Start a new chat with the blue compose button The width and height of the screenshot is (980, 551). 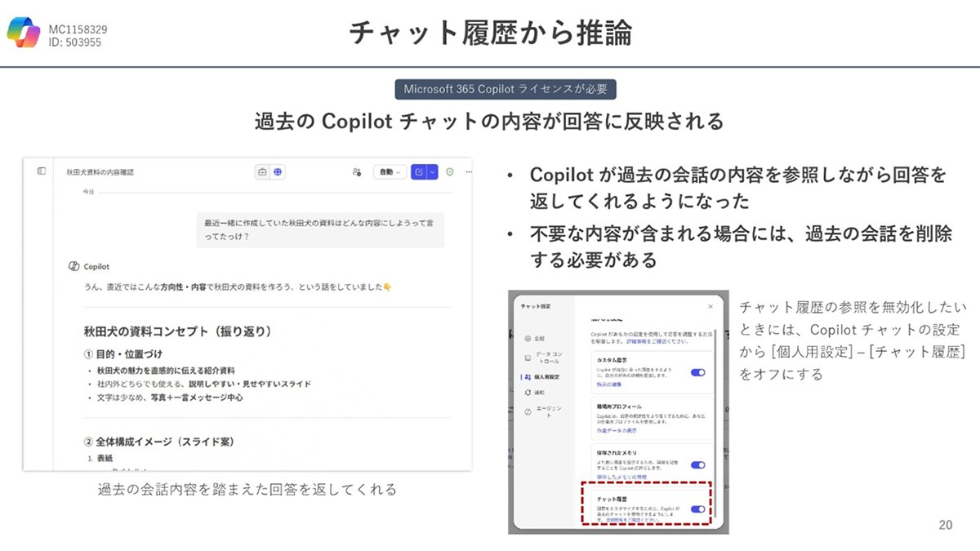click(419, 172)
